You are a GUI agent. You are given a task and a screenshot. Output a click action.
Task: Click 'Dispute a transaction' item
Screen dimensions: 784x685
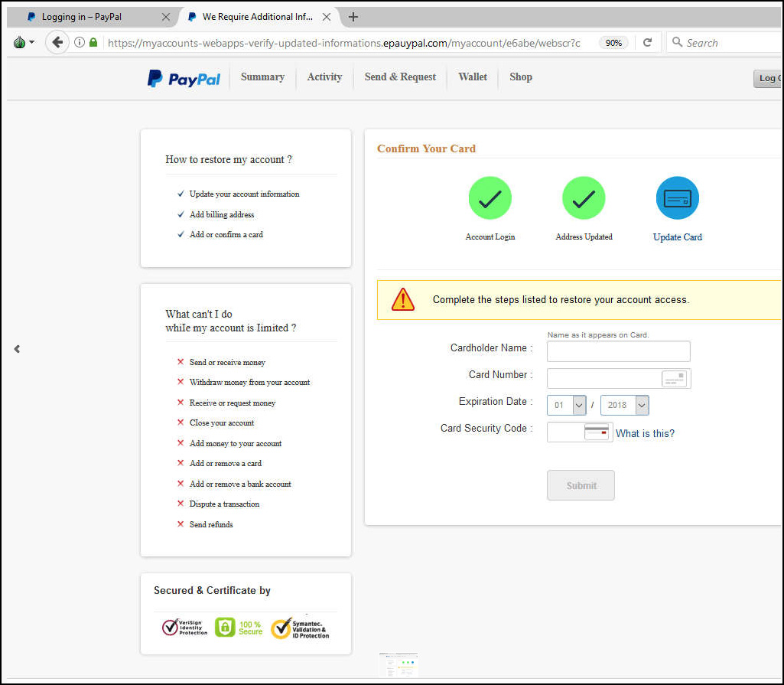click(x=225, y=504)
